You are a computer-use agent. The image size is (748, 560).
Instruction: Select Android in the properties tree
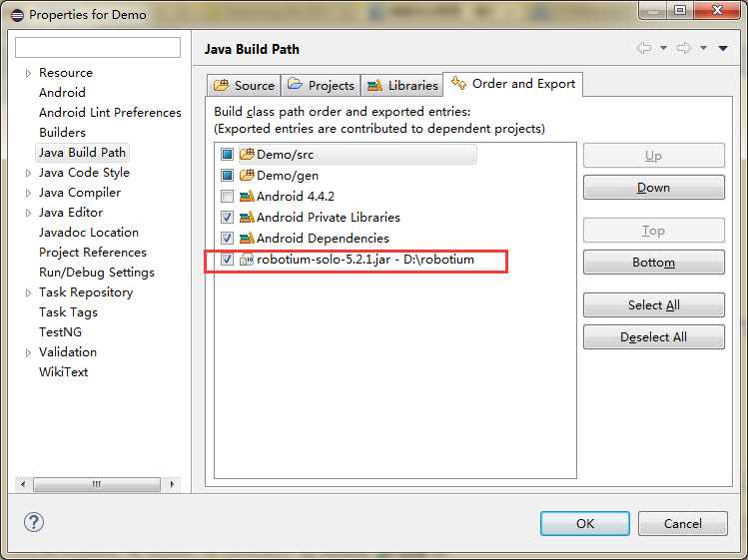point(63,93)
